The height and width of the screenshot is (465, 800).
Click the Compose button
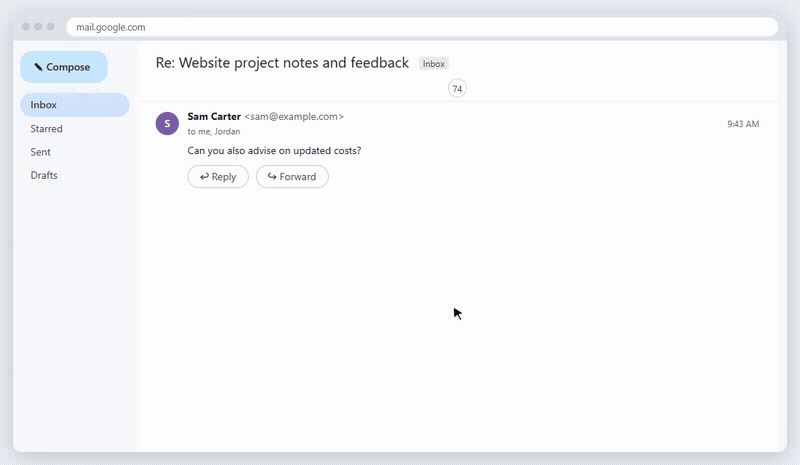(x=64, y=67)
